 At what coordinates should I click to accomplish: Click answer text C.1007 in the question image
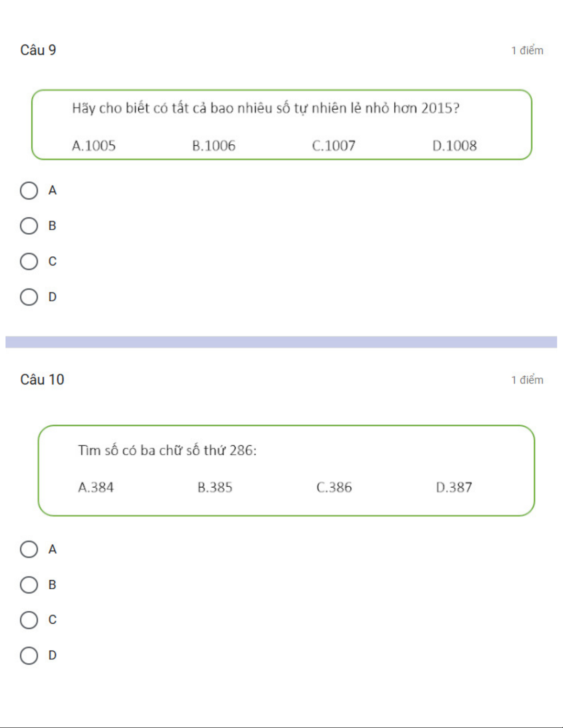coord(334,146)
